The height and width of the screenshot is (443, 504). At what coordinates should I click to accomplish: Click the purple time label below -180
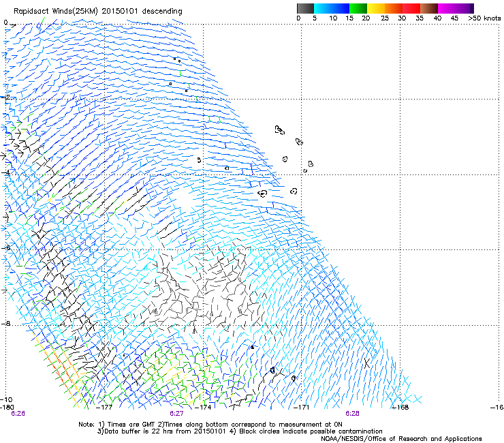(x=18, y=414)
